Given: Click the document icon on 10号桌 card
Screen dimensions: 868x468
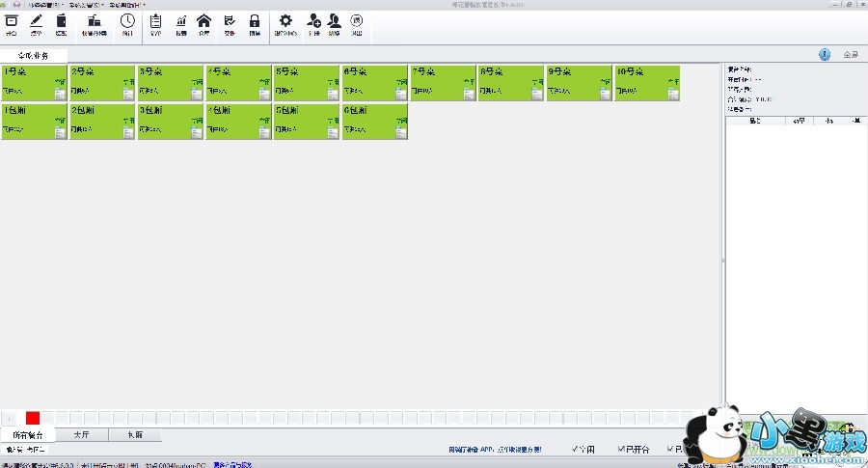Looking at the screenshot, I should 673,95.
